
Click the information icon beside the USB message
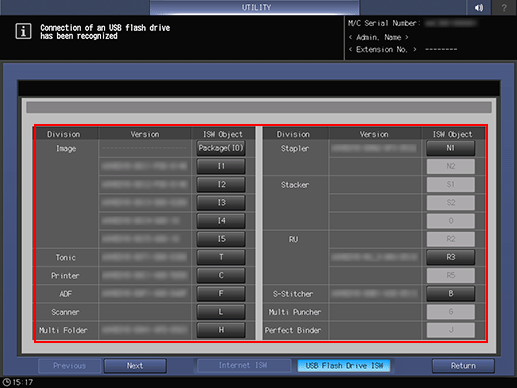(x=23, y=31)
